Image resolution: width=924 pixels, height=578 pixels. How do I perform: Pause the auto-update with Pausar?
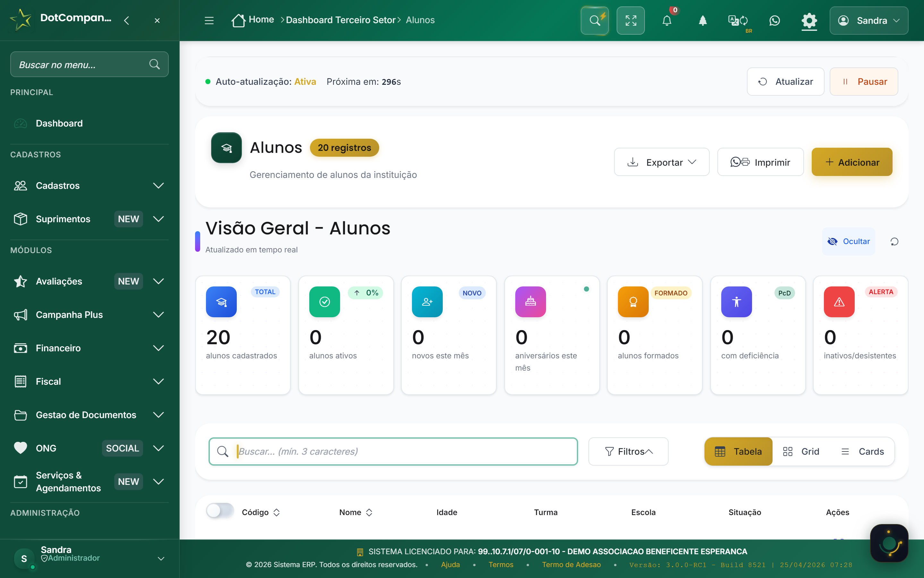coord(864,82)
